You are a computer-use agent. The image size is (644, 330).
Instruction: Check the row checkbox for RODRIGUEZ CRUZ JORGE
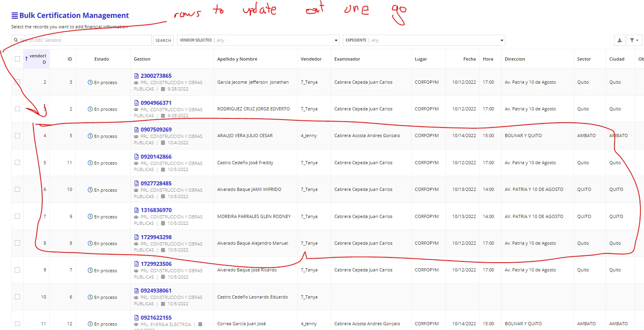pyautogui.click(x=17, y=109)
